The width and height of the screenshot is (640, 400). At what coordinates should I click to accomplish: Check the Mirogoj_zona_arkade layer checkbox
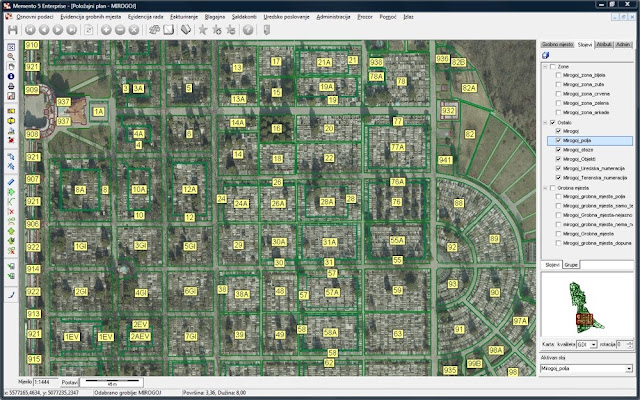(x=558, y=112)
